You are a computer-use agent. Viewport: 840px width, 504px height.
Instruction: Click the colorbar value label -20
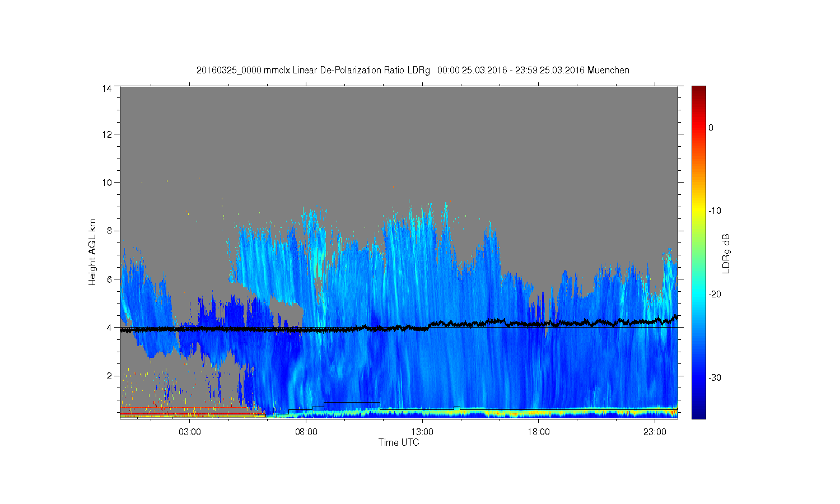click(714, 295)
